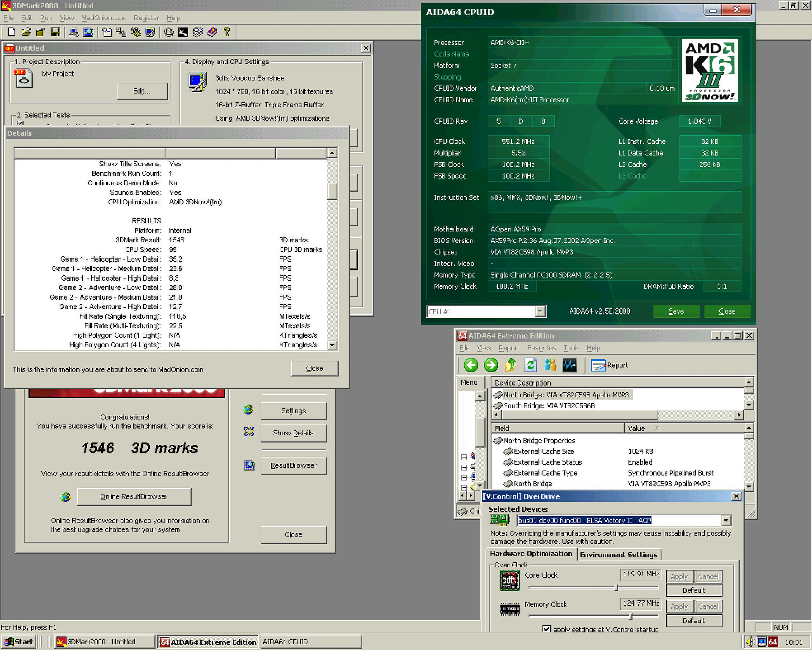This screenshot has height=650, width=812.
Task: Toggle sounds enabled setting checkbox
Action: [175, 193]
